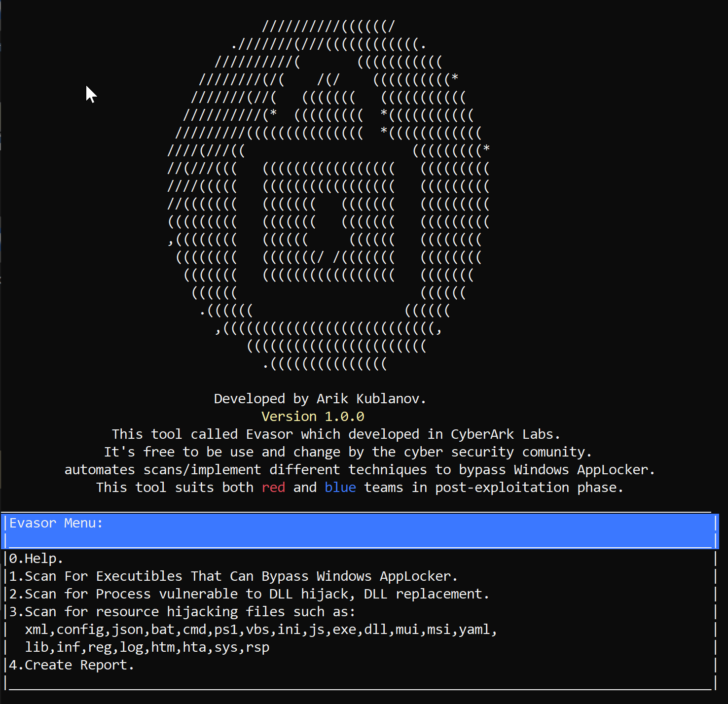This screenshot has width=728, height=704.
Task: Click the 'lib,inf,reg,log,htm,hta,sys,rsp' line
Action: pyautogui.click(x=147, y=647)
